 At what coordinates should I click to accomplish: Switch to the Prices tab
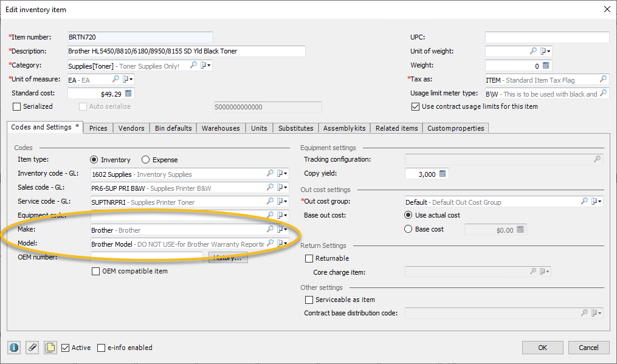click(98, 128)
